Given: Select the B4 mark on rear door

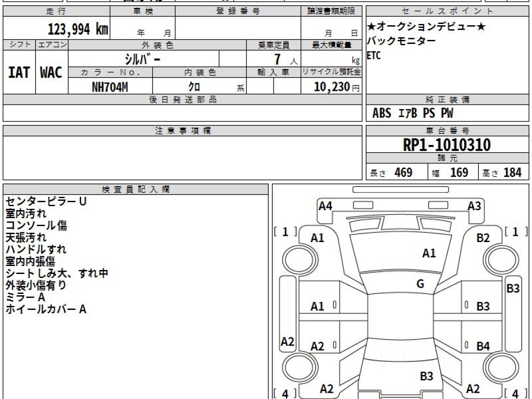Looking at the screenshot, I should [483, 346].
